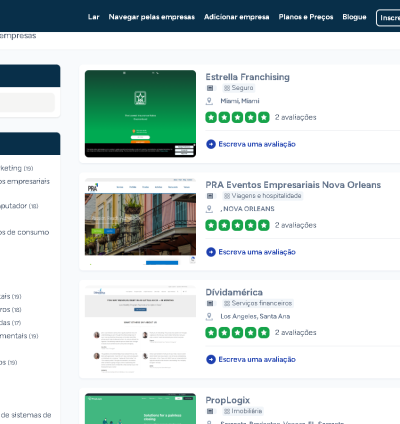Click PRA Eventos' 2 avaliações text
The width and height of the screenshot is (400, 424).
point(295,225)
